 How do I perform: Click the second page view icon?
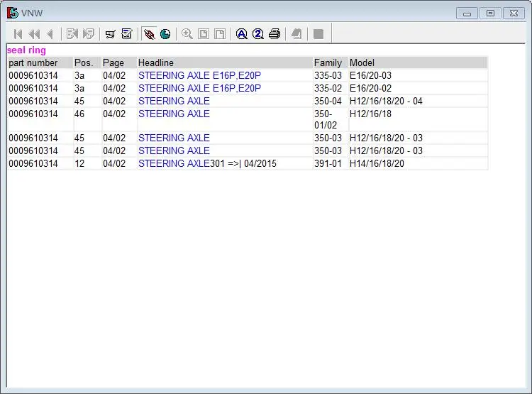click(x=220, y=34)
